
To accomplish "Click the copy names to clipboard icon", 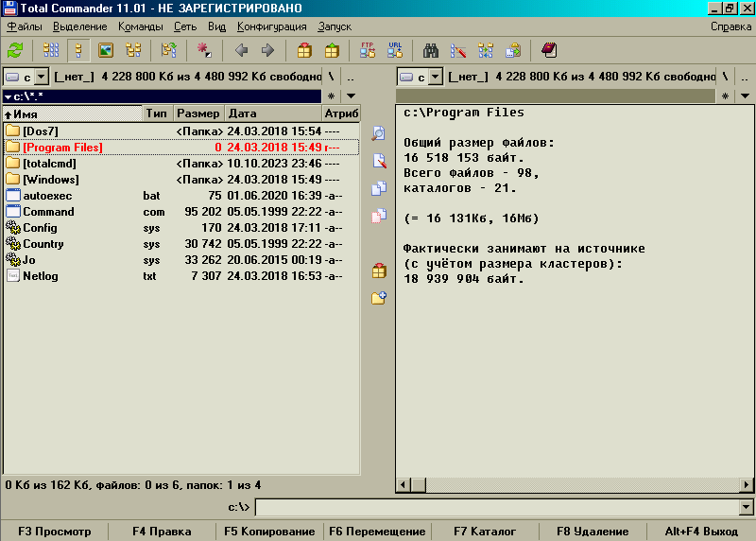I will pyautogui.click(x=513, y=50).
